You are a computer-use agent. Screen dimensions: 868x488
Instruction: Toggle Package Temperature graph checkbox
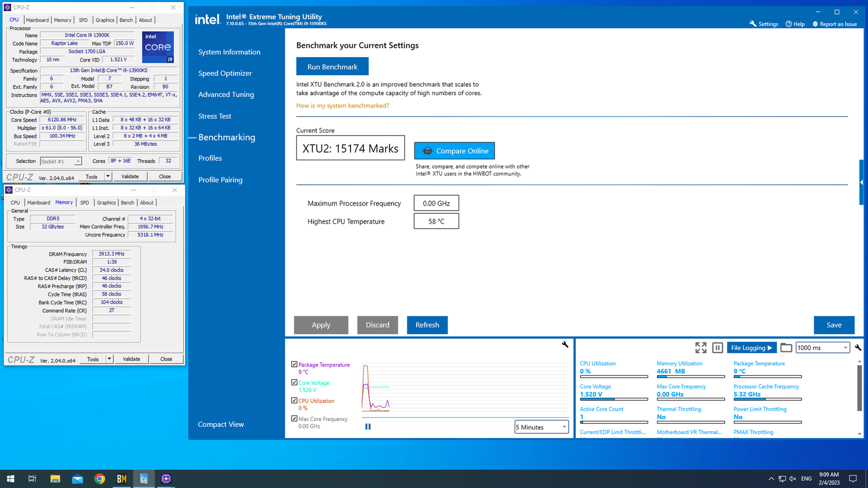click(x=294, y=364)
